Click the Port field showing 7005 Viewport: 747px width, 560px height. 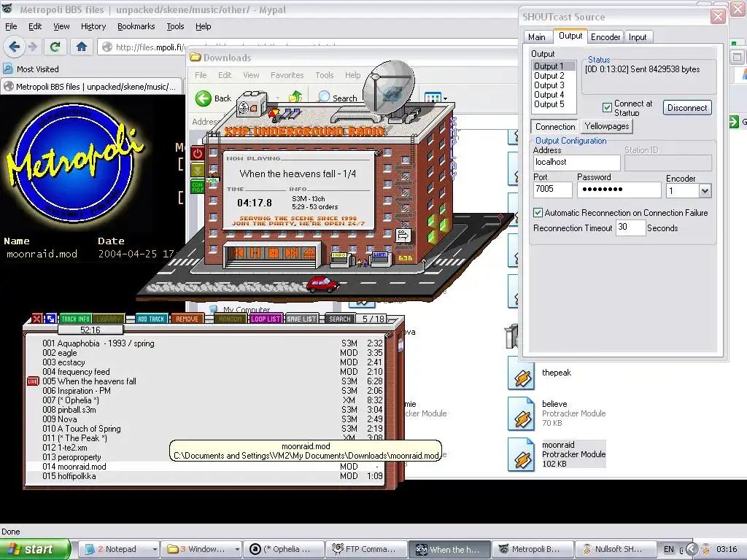click(x=553, y=190)
